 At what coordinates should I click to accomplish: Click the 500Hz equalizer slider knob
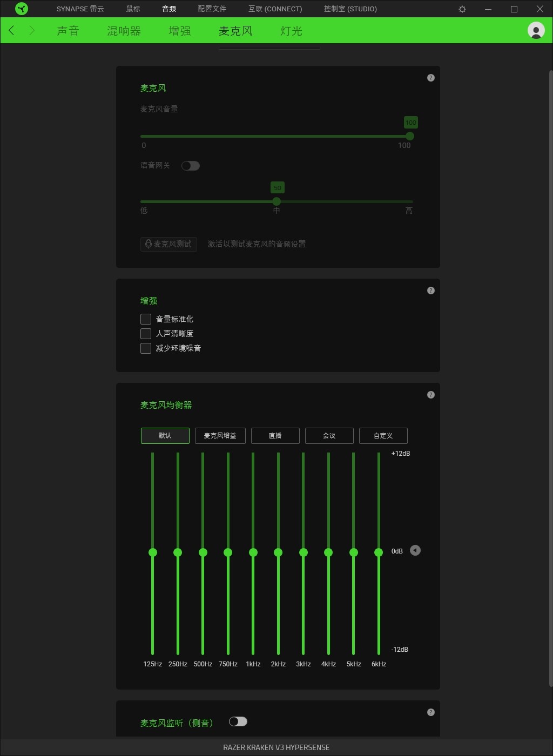tap(203, 552)
